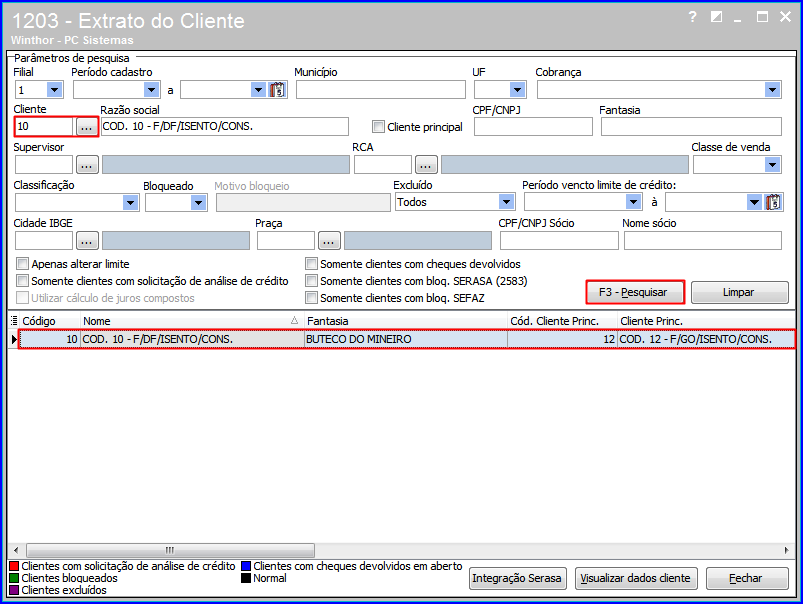Click the window restore-down title icon
The image size is (803, 604).
716,17
